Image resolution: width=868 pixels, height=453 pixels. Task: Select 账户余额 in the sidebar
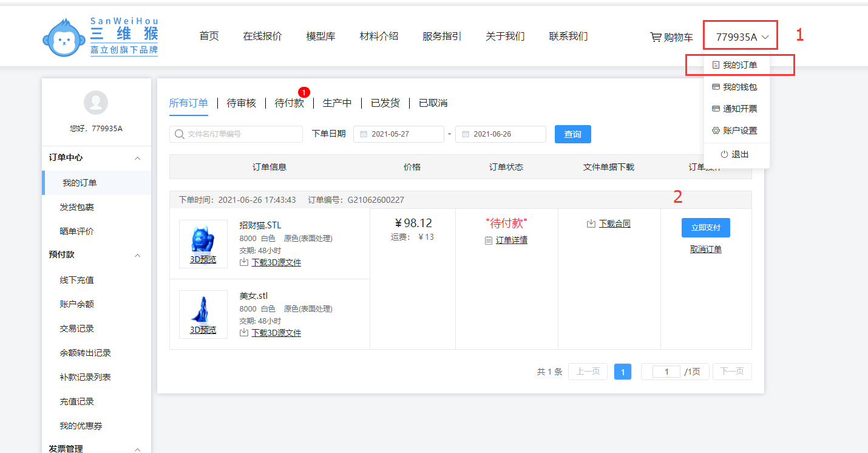(77, 304)
